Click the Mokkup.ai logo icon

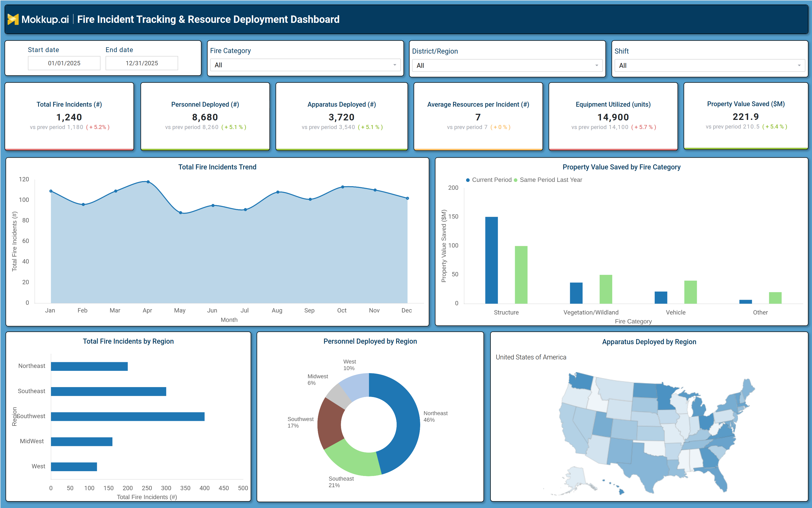pyautogui.click(x=13, y=19)
